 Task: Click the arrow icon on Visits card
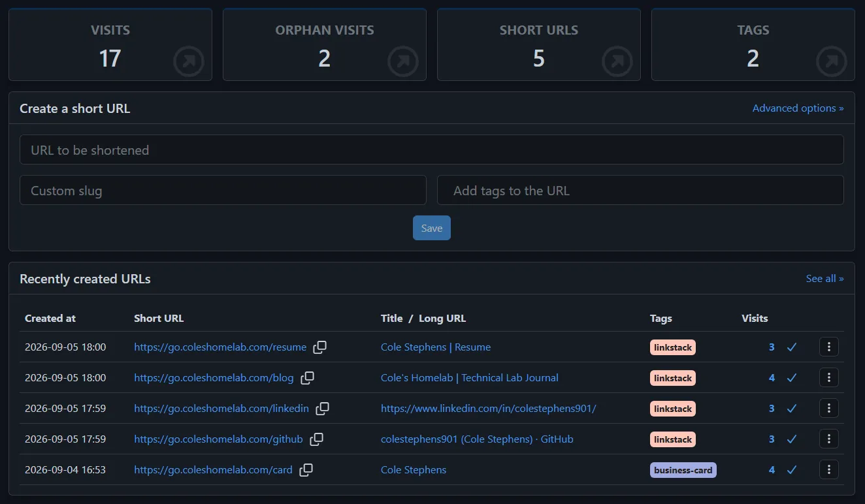point(188,62)
